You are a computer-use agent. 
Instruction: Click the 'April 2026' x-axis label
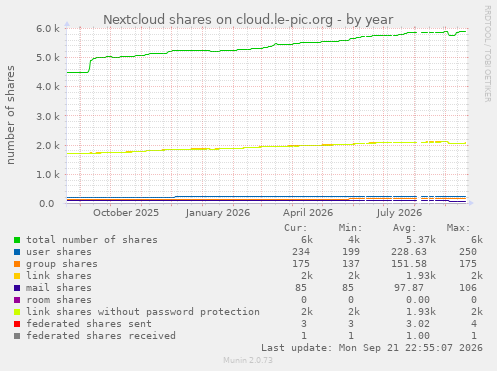coord(308,213)
